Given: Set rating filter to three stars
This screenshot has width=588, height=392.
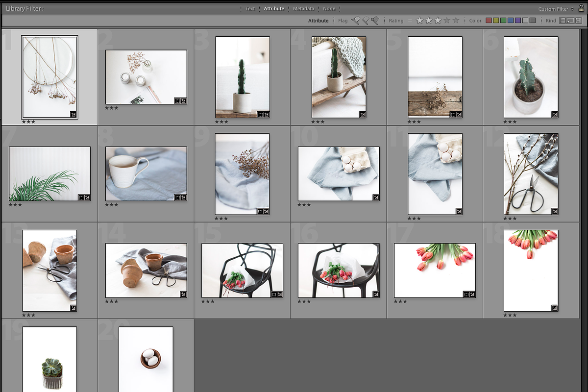Looking at the screenshot, I should coord(438,21).
